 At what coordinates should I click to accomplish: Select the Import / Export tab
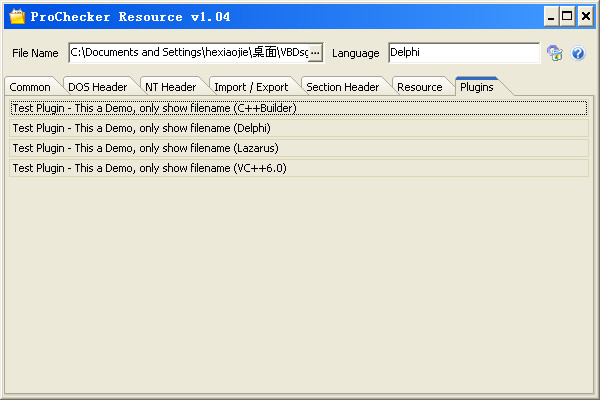251,87
